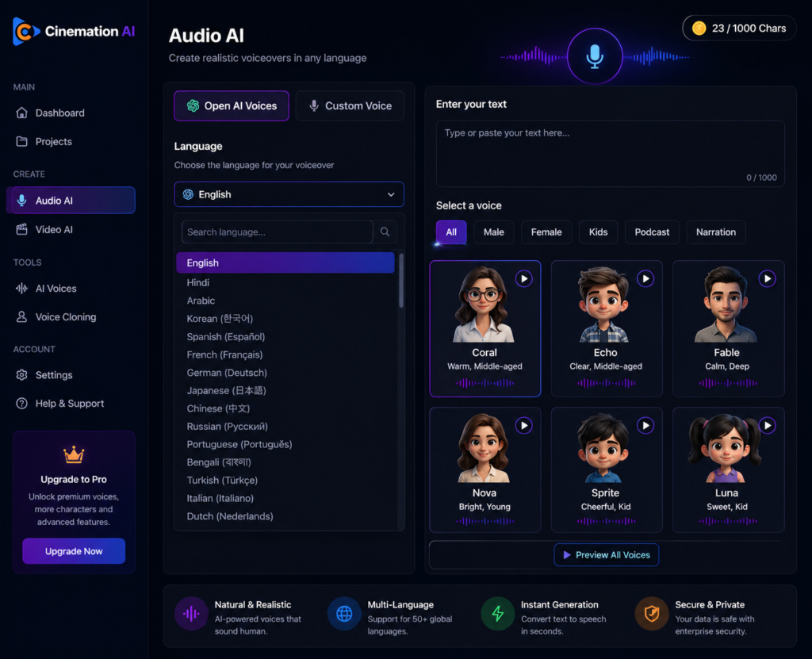Screen dimensions: 812x659
Task: Click the Enter your text area
Action: (610, 153)
